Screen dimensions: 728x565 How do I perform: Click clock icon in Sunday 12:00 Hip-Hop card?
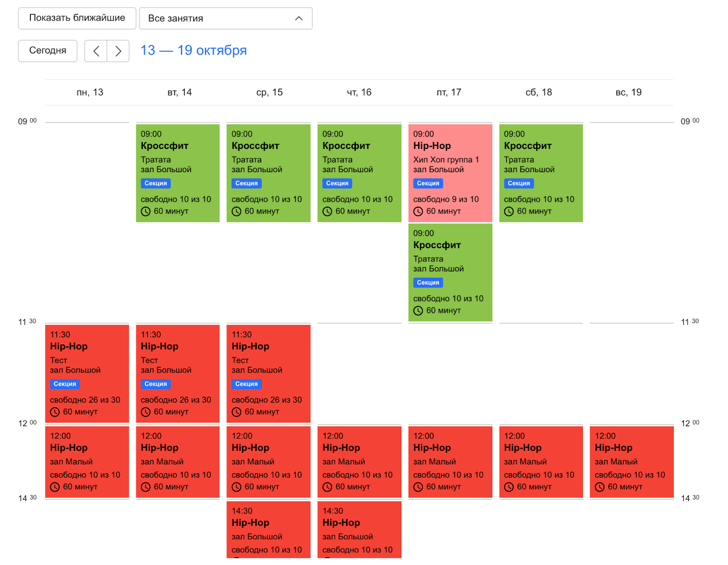pos(600,487)
